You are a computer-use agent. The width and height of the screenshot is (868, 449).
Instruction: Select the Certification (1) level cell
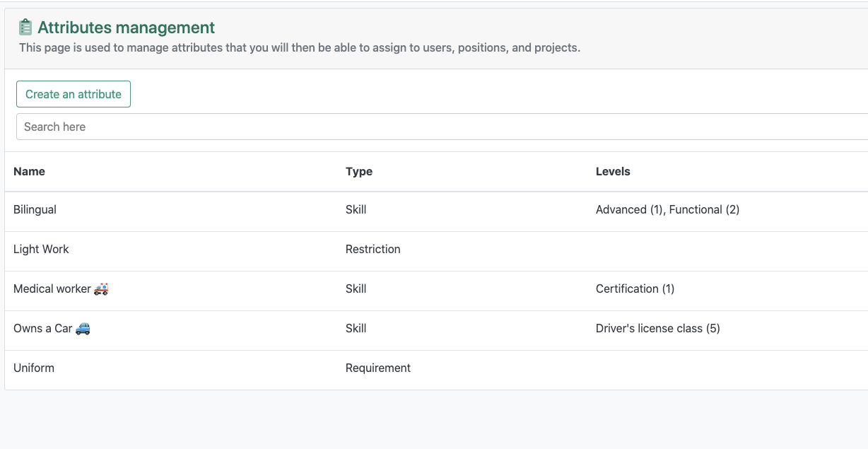coord(635,288)
